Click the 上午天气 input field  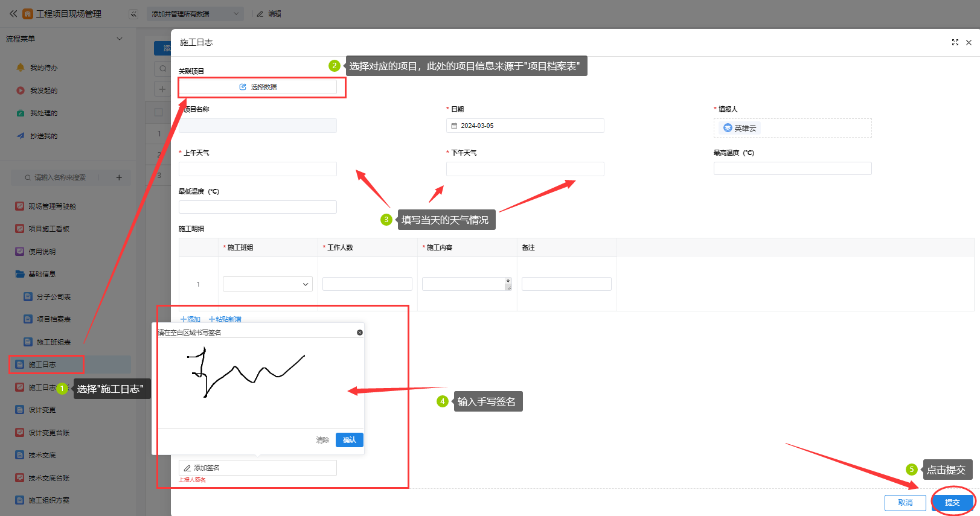click(258, 169)
